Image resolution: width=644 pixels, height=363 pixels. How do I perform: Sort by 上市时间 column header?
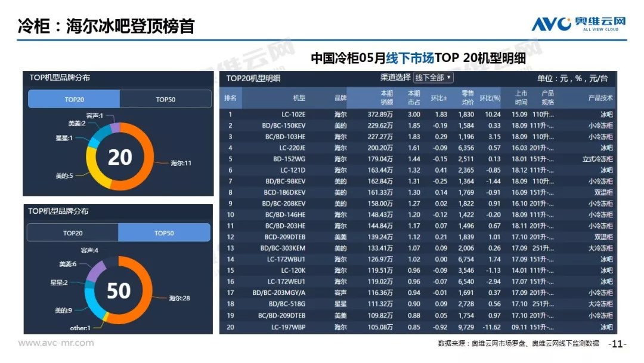pyautogui.click(x=521, y=98)
